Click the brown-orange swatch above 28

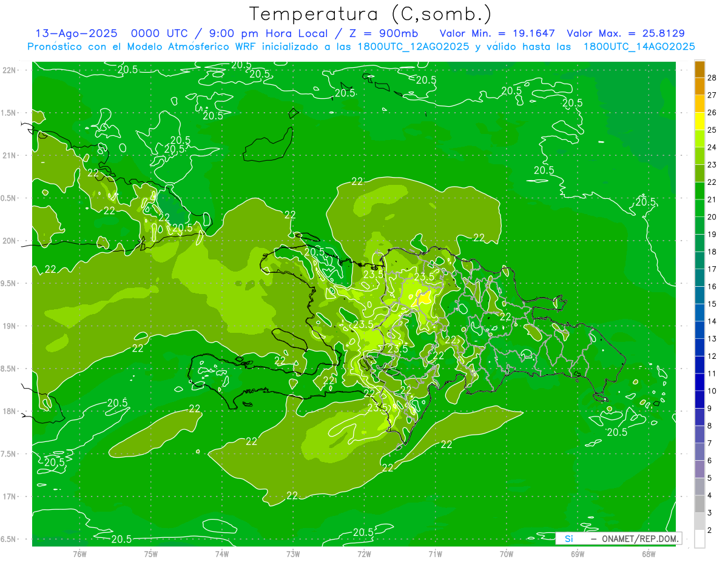click(699, 69)
